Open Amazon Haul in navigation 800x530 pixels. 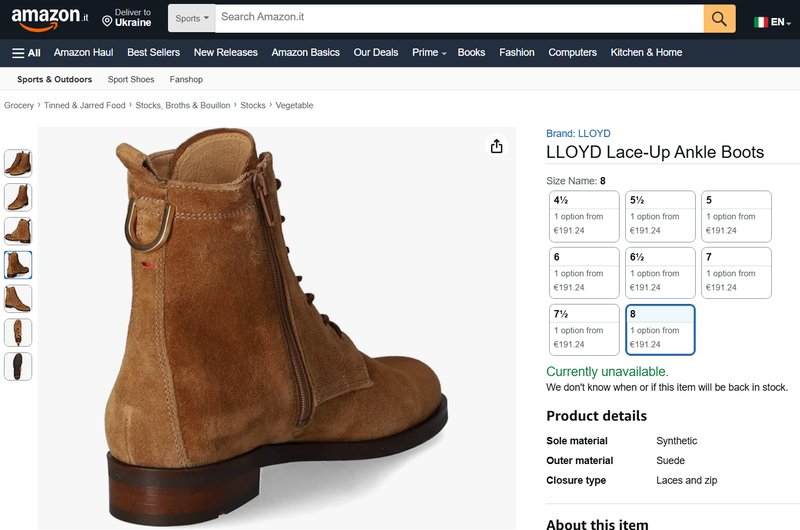pos(84,53)
